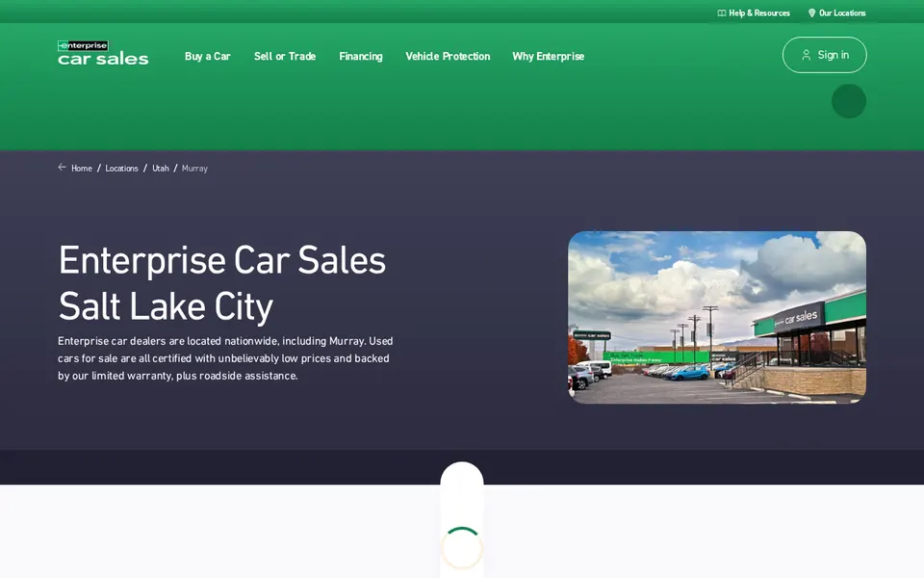924x578 pixels.
Task: Open the dealership photo thumbnail
Action: (717, 317)
